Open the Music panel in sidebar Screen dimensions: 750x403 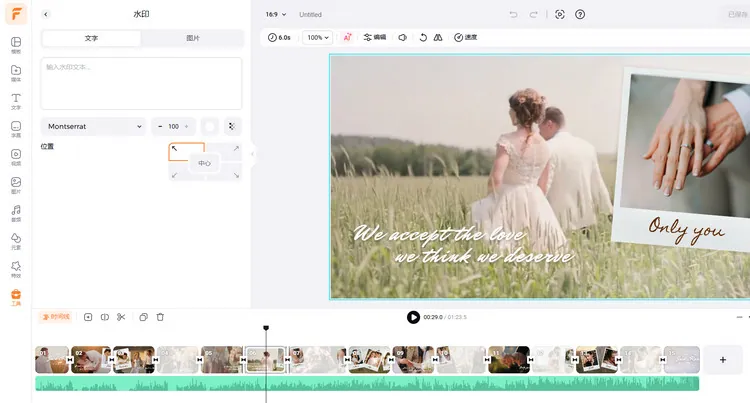16,213
